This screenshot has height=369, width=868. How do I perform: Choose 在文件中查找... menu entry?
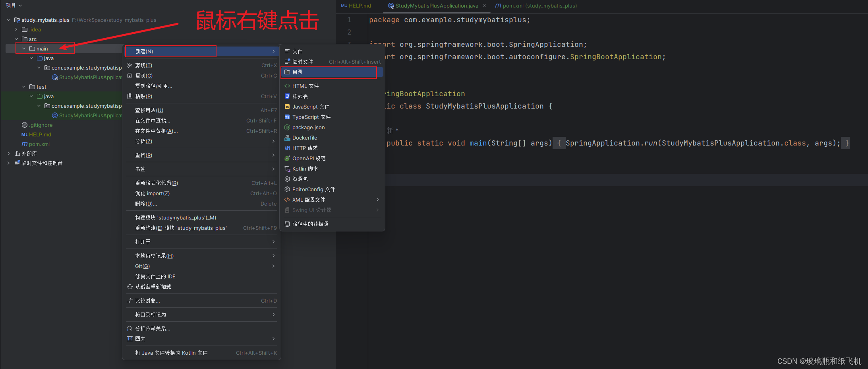pyautogui.click(x=201, y=120)
